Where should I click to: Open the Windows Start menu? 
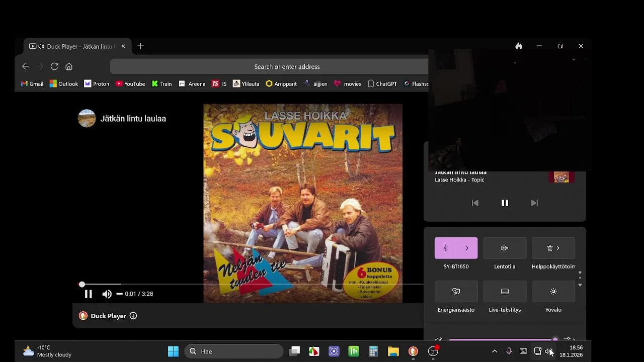click(173, 351)
